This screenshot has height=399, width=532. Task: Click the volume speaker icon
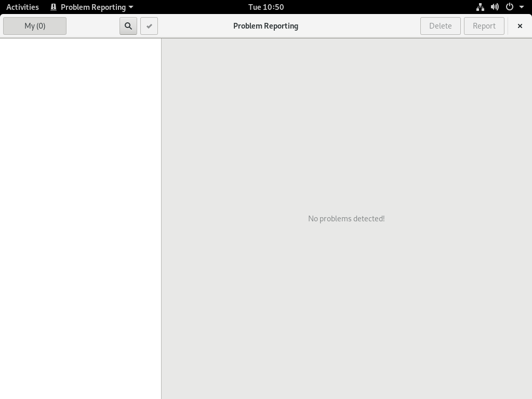click(x=495, y=7)
